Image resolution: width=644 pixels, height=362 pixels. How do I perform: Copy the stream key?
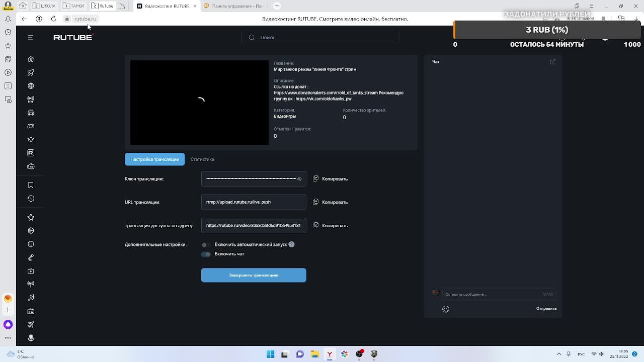coord(331,178)
